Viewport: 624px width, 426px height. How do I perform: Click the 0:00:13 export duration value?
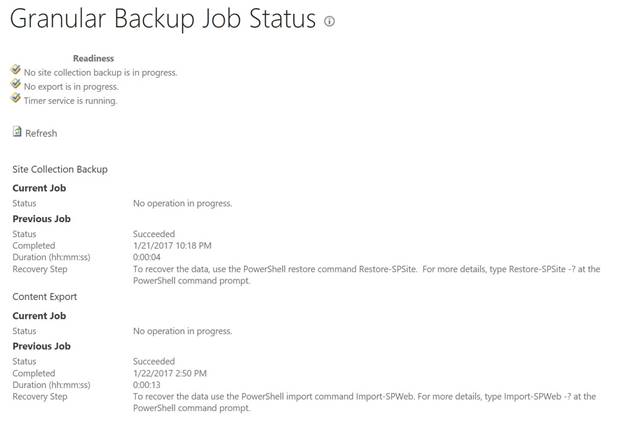point(146,385)
